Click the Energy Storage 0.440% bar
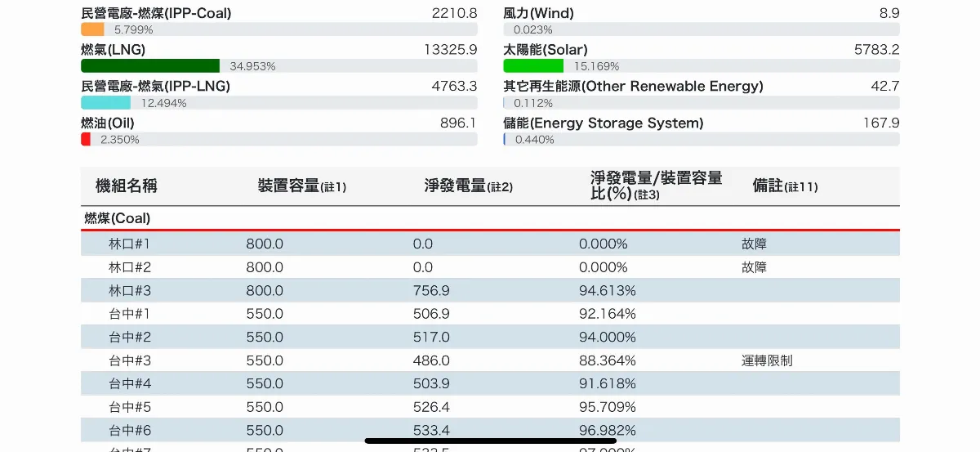This screenshot has height=452, width=980. pyautogui.click(x=702, y=140)
